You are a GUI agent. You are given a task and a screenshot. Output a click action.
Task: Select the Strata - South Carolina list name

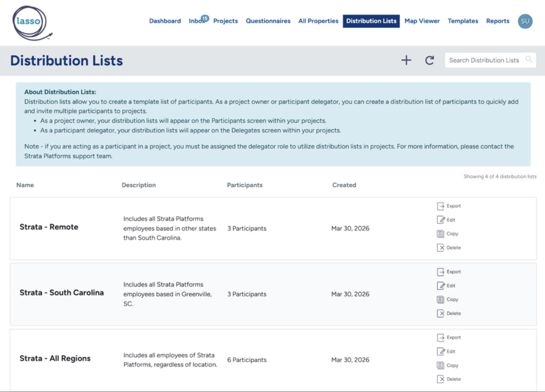coord(62,293)
